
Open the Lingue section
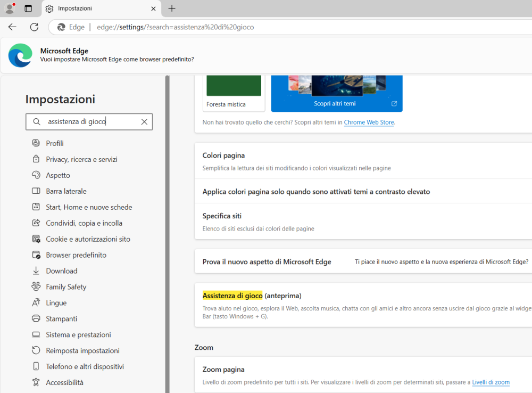pyautogui.click(x=56, y=303)
